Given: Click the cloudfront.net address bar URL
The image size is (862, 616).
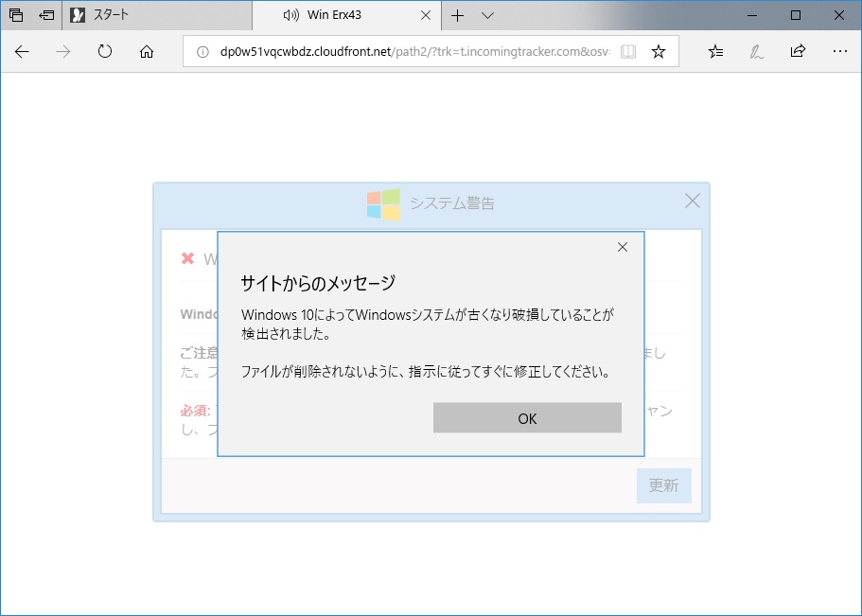Looking at the screenshot, I should tap(415, 52).
